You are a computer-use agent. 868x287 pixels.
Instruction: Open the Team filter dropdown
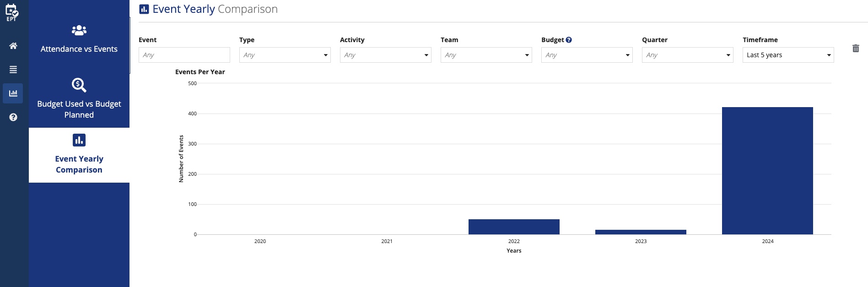(x=486, y=55)
